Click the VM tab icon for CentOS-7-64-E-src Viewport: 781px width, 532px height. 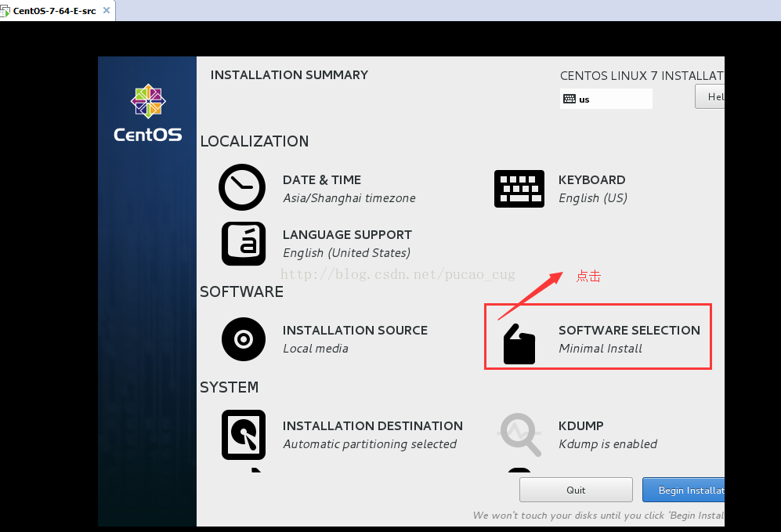pos(5,10)
